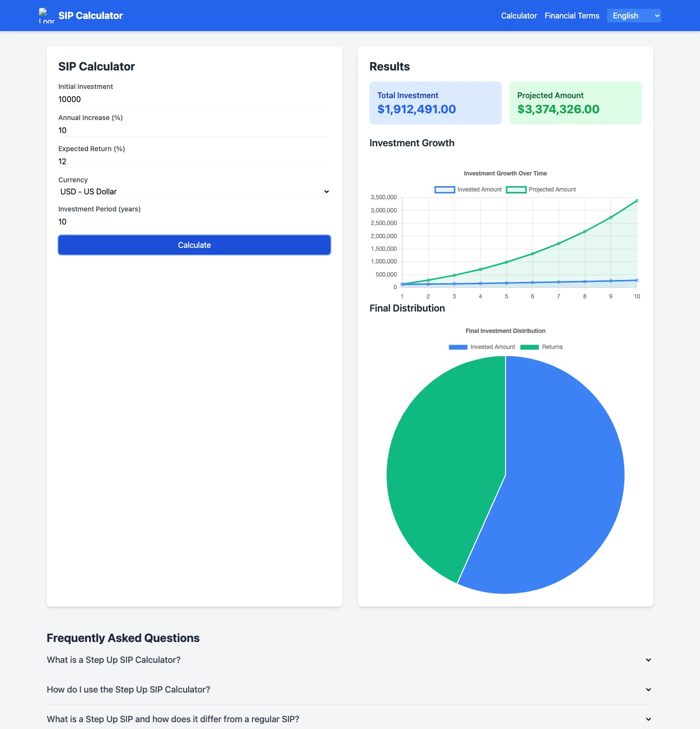Click the "Investment Growth Over Time" chart title
This screenshot has height=729, width=700.
click(x=505, y=174)
